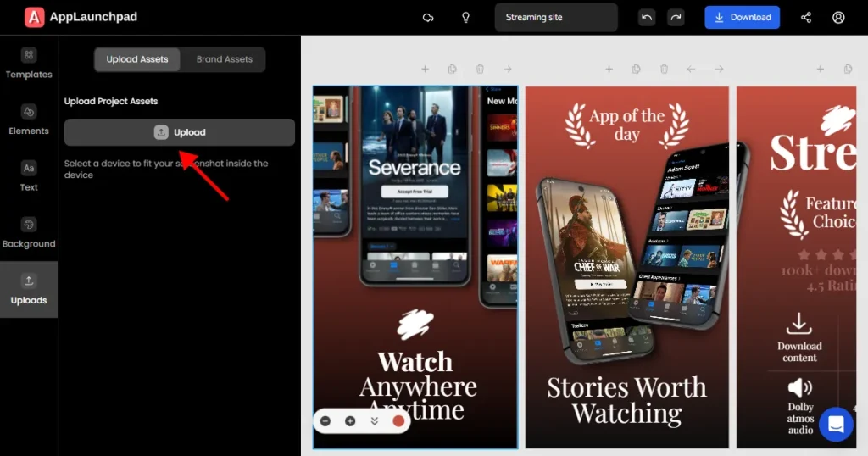The height and width of the screenshot is (456, 868).
Task: Move the 'App of the day' screen right with its arrow
Action: pos(719,70)
